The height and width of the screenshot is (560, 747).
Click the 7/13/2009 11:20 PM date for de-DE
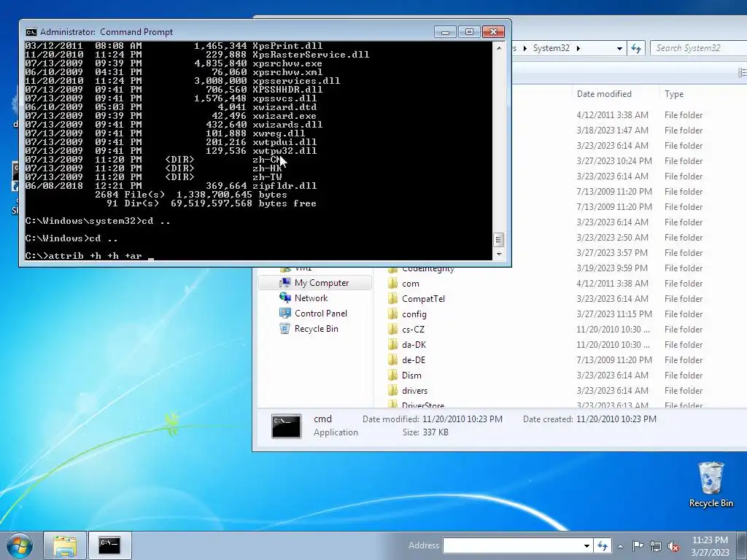[x=614, y=360]
